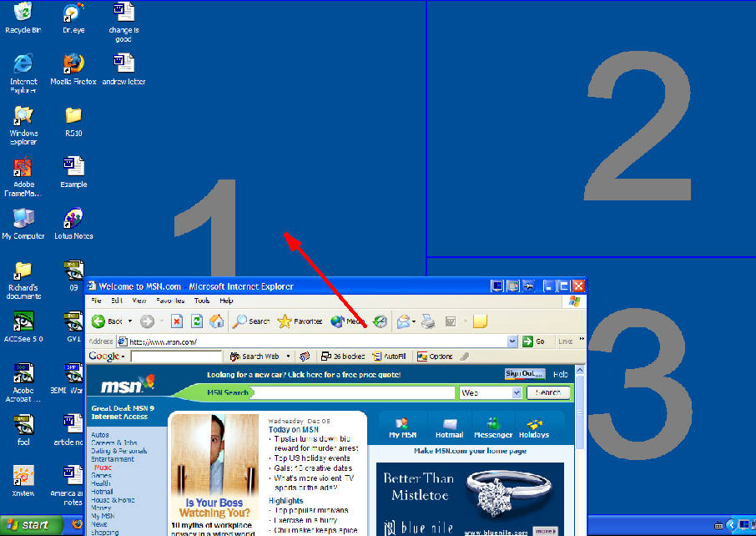Viewport: 756px width, 536px height.
Task: Open the My MSN icon link
Action: [402, 428]
